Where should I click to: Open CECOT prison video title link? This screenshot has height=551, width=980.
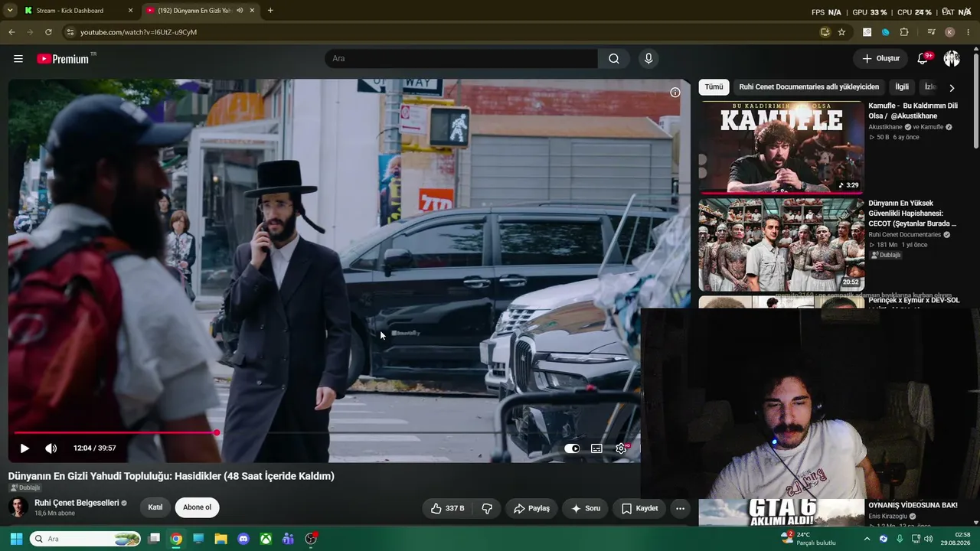coord(913,214)
